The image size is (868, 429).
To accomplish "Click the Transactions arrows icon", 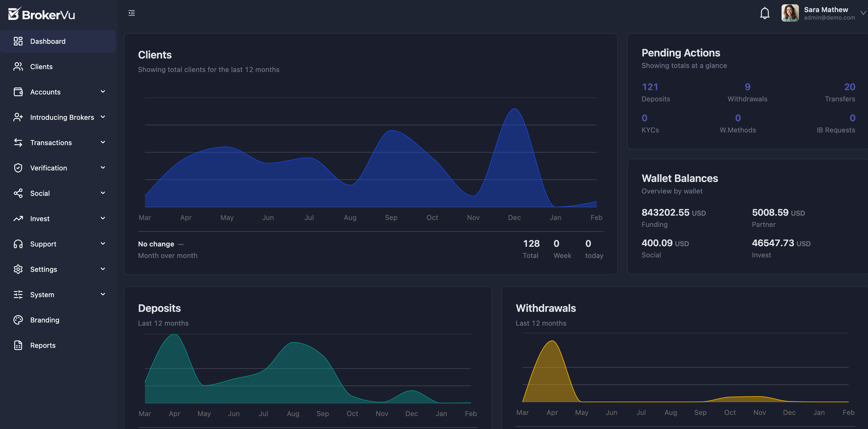I will pos(18,143).
